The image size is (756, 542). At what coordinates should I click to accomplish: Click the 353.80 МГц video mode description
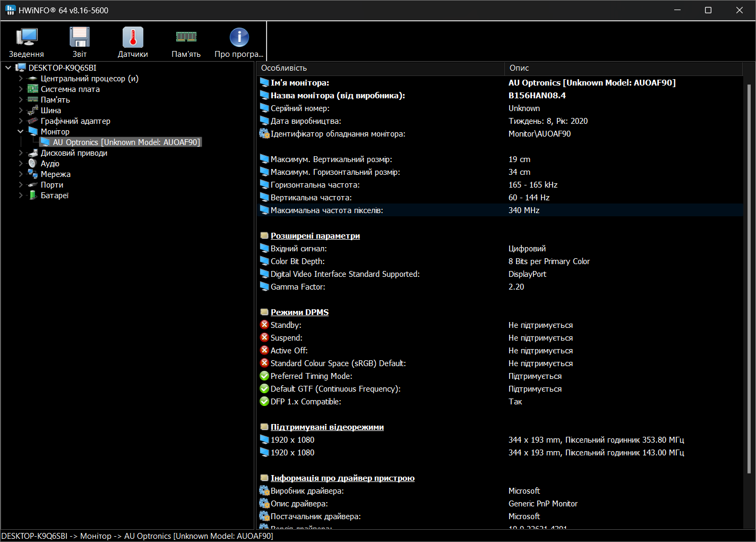pos(596,440)
